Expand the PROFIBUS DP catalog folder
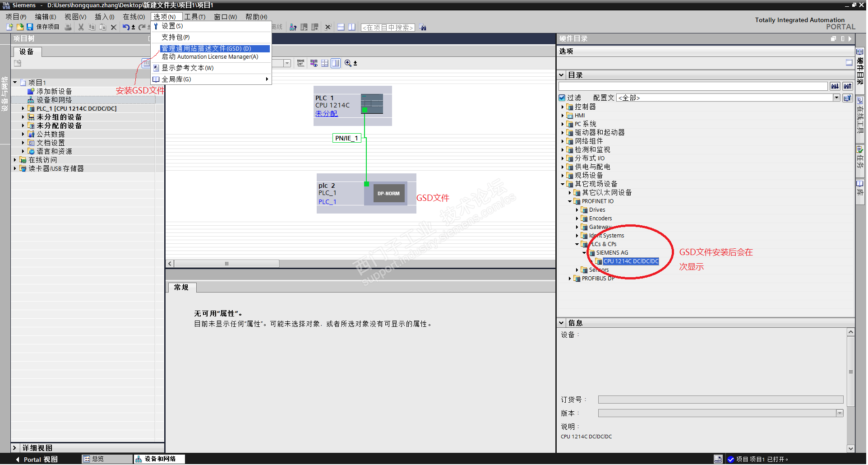The width and height of the screenshot is (868, 465). click(570, 279)
